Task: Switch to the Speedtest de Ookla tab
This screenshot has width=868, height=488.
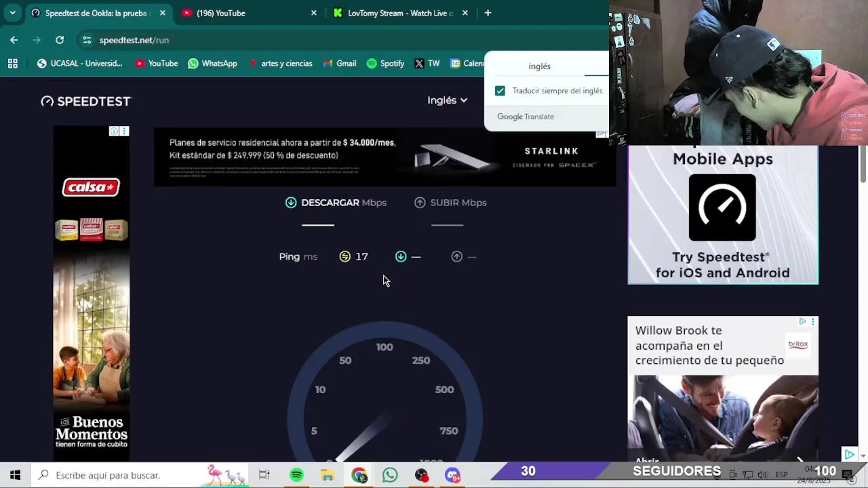Action: 98,13
